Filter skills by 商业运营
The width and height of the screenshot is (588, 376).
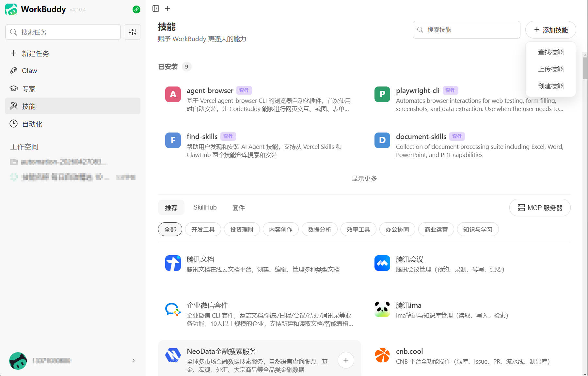[x=436, y=229]
